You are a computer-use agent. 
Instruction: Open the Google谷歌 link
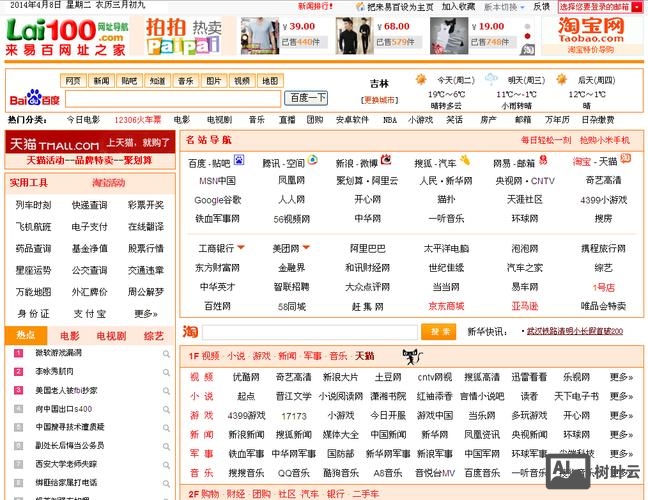[x=217, y=200]
